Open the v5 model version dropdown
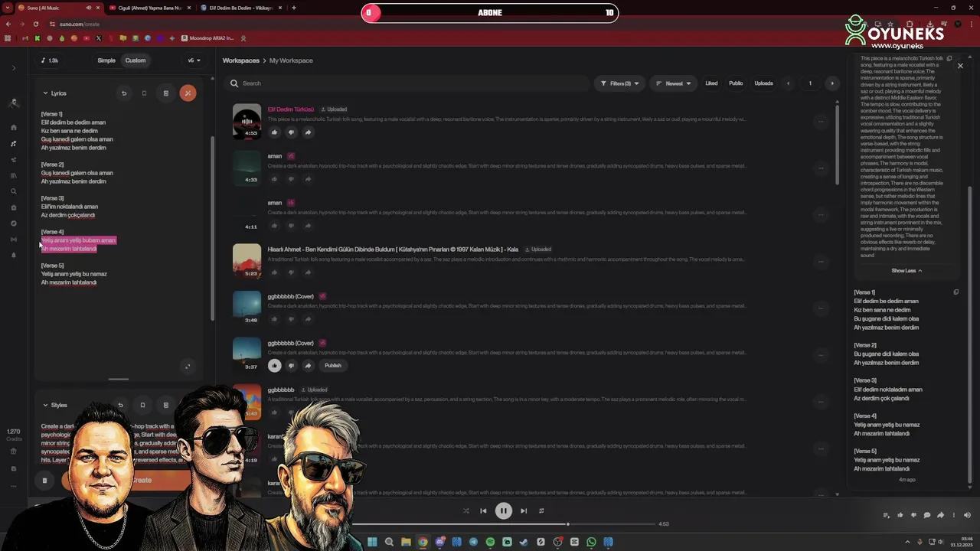 tap(194, 60)
